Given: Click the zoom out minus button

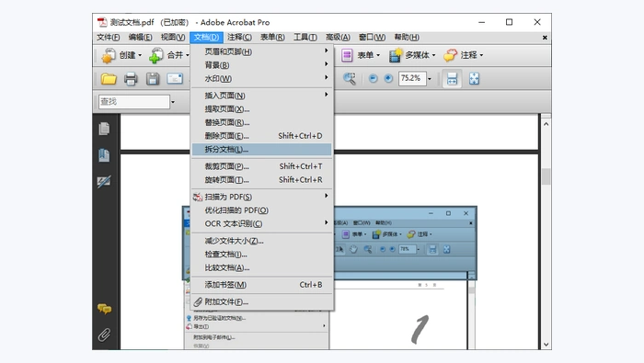Looking at the screenshot, I should (373, 78).
